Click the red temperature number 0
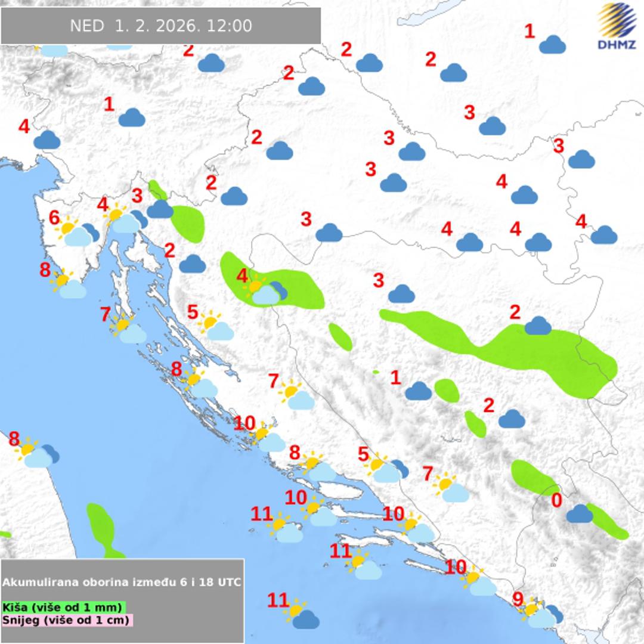Viewport: 644px width, 644px height. point(556,500)
